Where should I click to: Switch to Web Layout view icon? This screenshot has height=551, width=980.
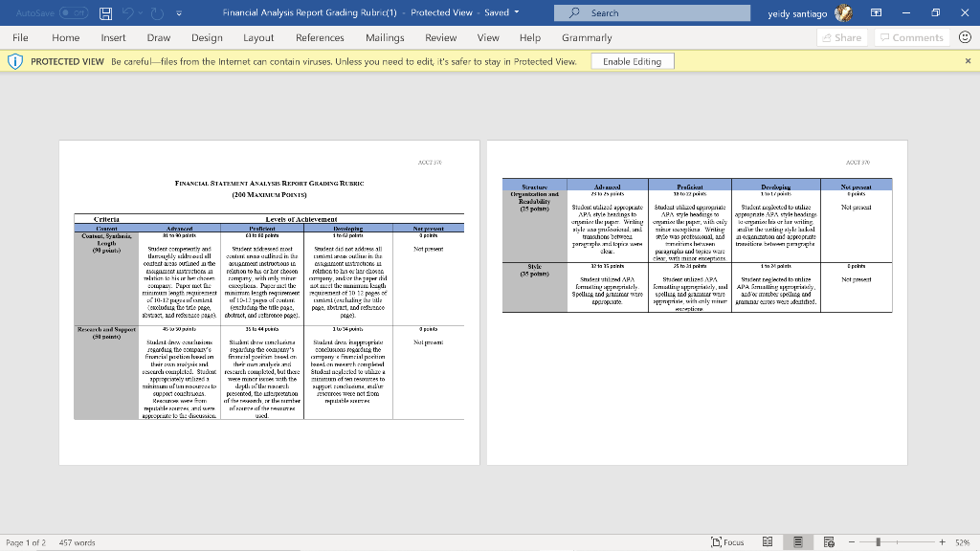(x=829, y=541)
